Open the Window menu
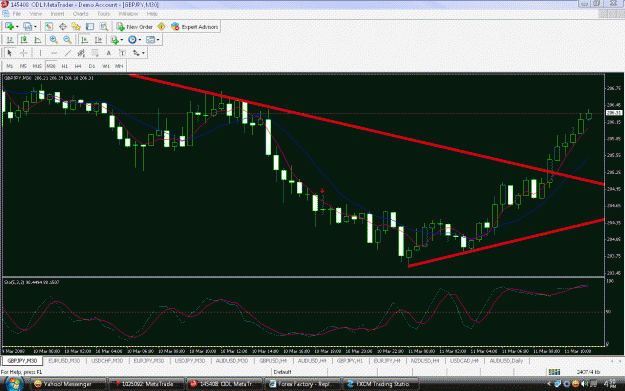 128,14
